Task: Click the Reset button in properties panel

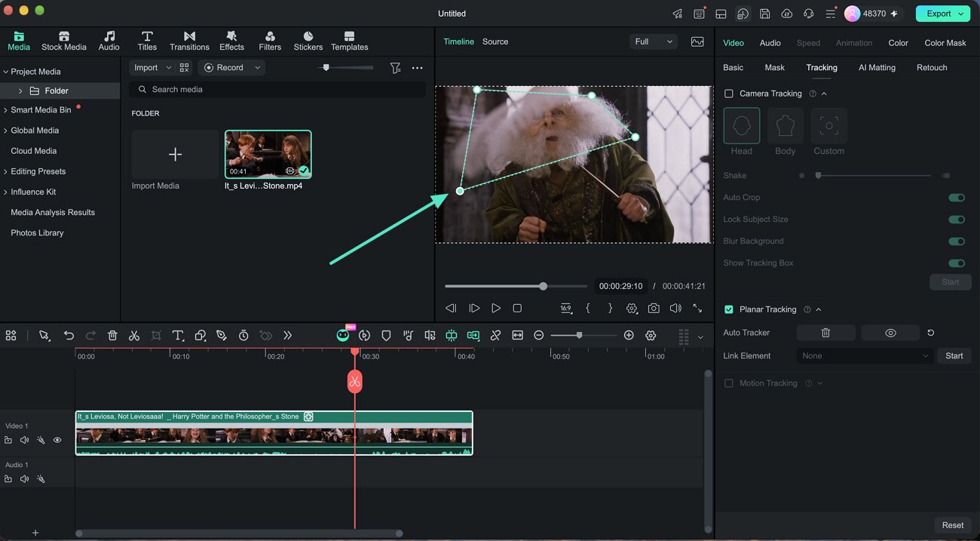Action: click(x=953, y=525)
